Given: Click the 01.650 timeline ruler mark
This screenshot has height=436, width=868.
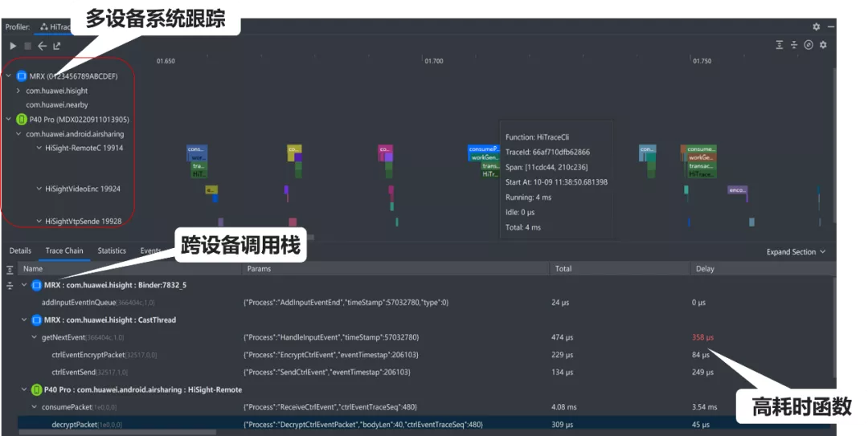Looking at the screenshot, I should pos(166,61).
